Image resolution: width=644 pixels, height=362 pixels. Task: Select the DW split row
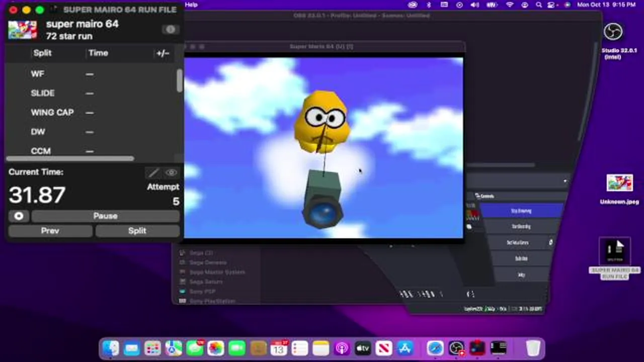coord(91,132)
